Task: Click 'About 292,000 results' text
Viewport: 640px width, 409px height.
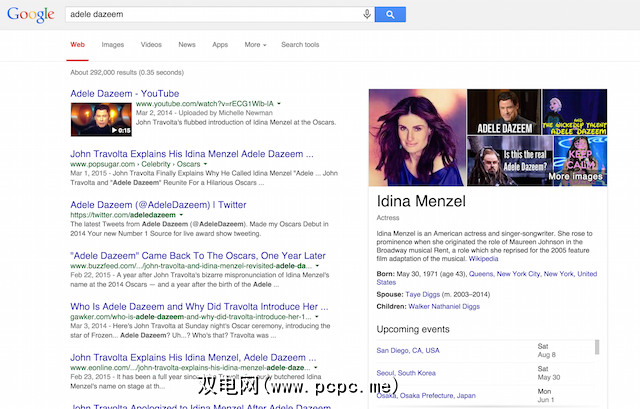Action: [127, 72]
